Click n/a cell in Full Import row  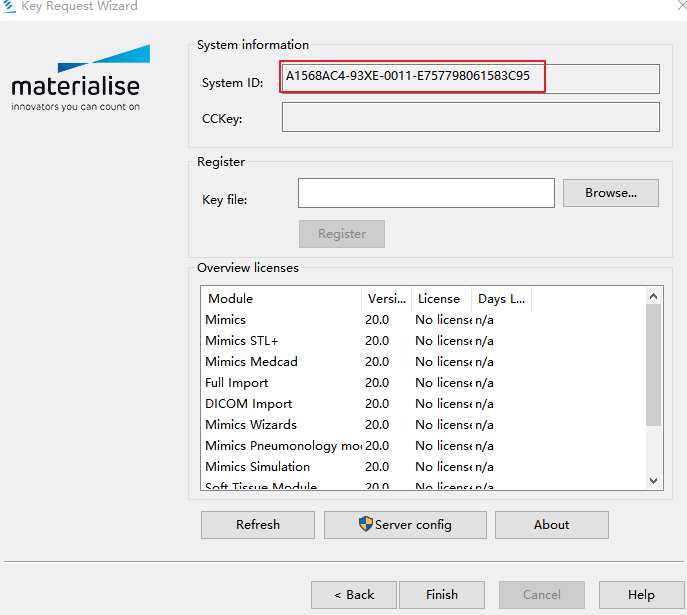(x=484, y=383)
